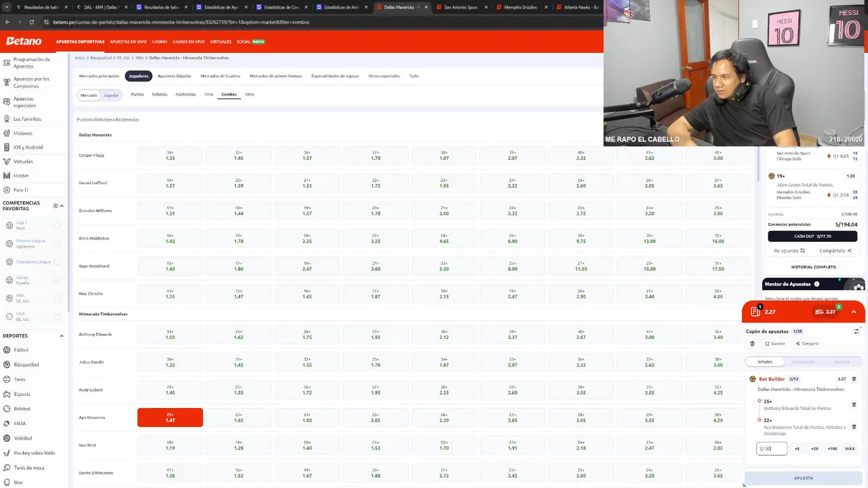Open Los Favoritos star icon

point(7,119)
